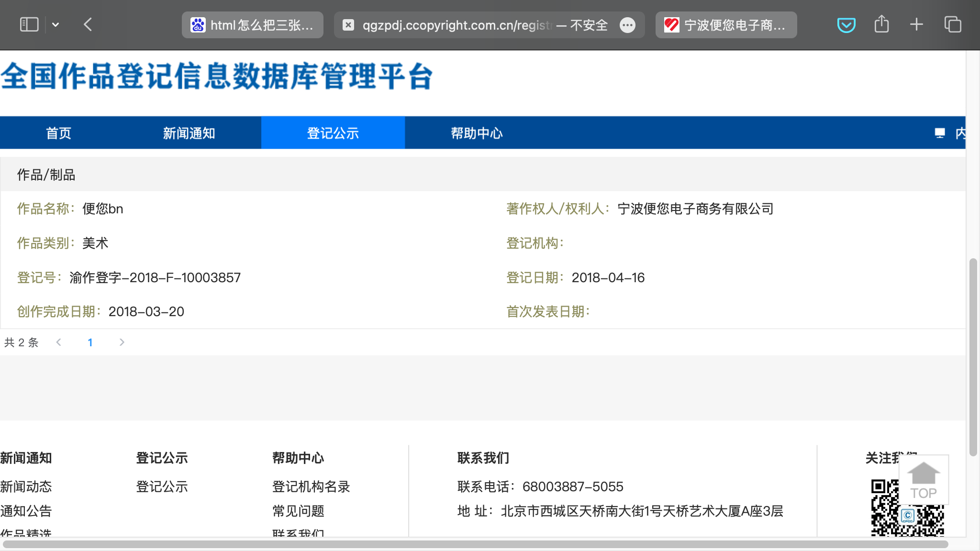Toggle the Safari sidebar icon
Image resolution: width=980 pixels, height=551 pixels.
click(x=29, y=25)
